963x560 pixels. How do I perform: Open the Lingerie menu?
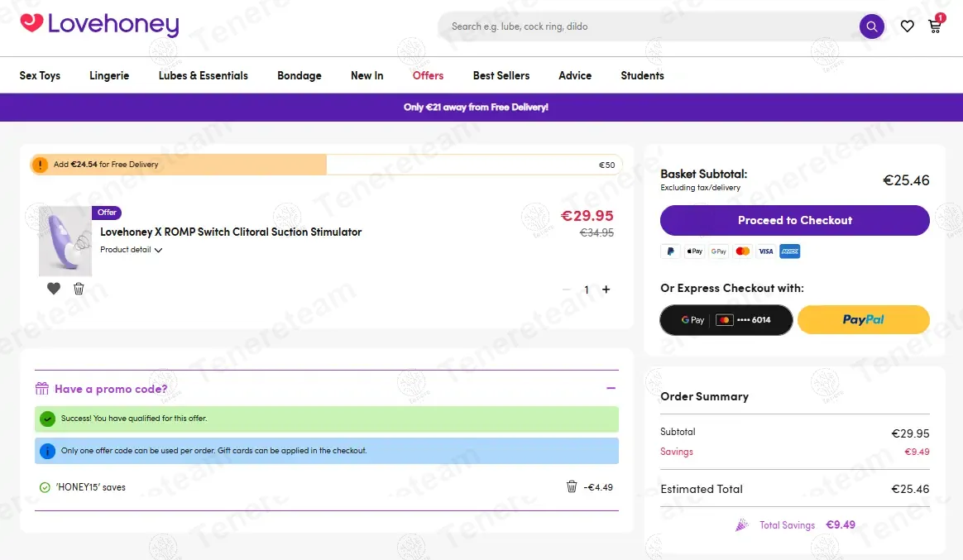[x=109, y=75]
